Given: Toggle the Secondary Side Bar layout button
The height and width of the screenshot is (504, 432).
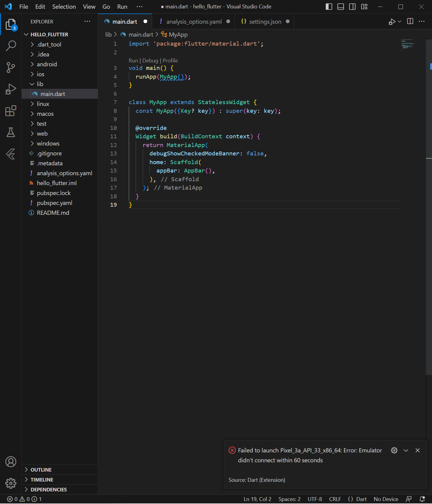Looking at the screenshot, I should point(352,7).
